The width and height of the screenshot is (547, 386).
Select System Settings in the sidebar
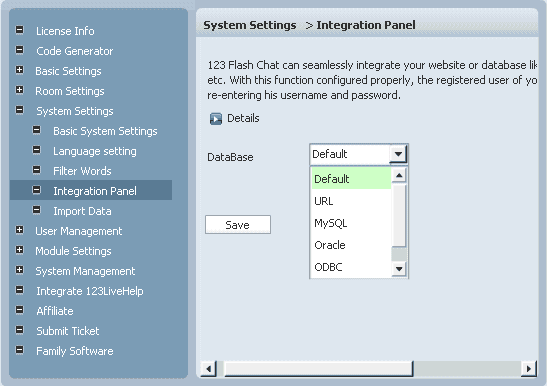(75, 111)
